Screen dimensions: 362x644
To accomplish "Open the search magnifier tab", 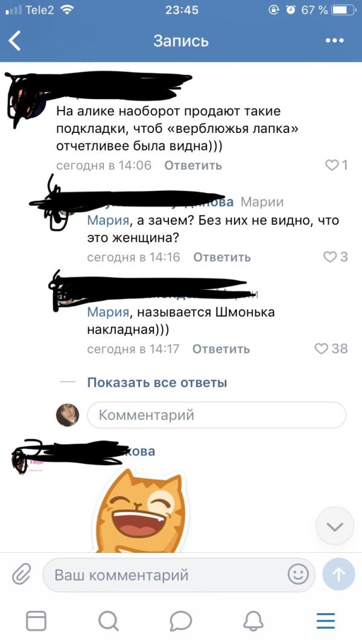I will pos(109,620).
